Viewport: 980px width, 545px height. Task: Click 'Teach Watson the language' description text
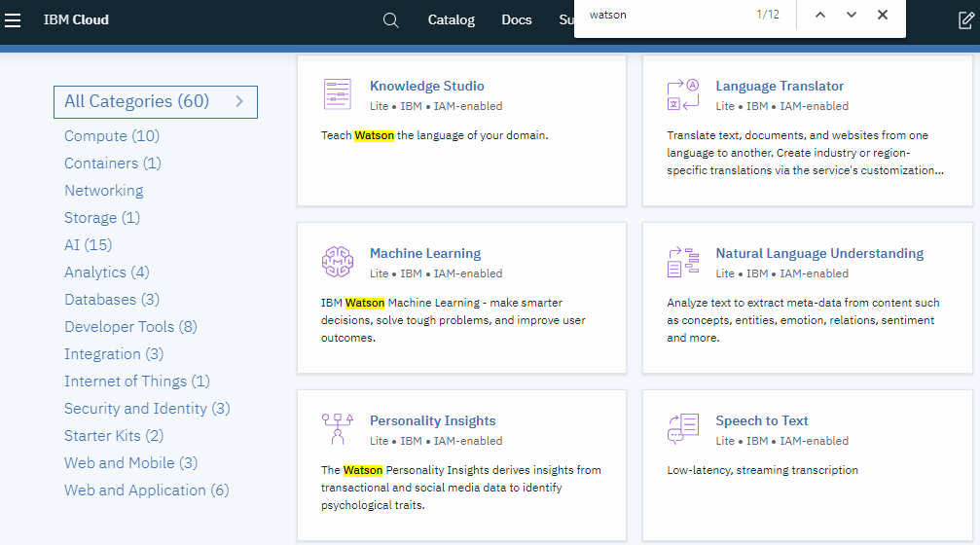point(434,135)
